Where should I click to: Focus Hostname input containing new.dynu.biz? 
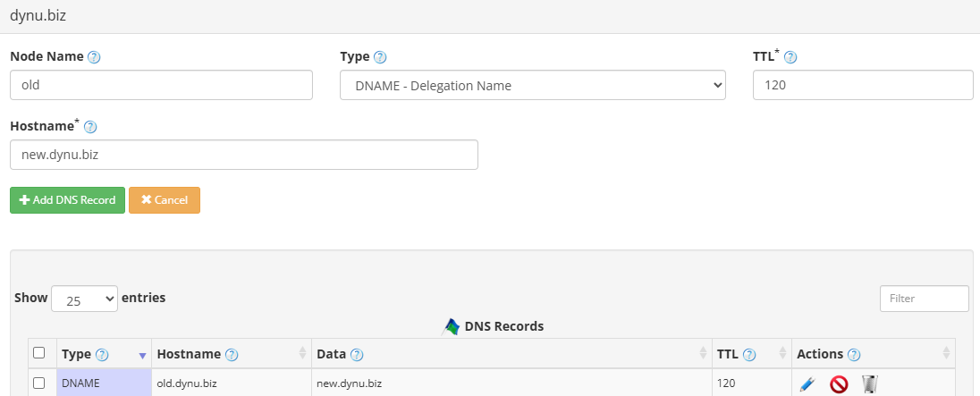point(244,155)
